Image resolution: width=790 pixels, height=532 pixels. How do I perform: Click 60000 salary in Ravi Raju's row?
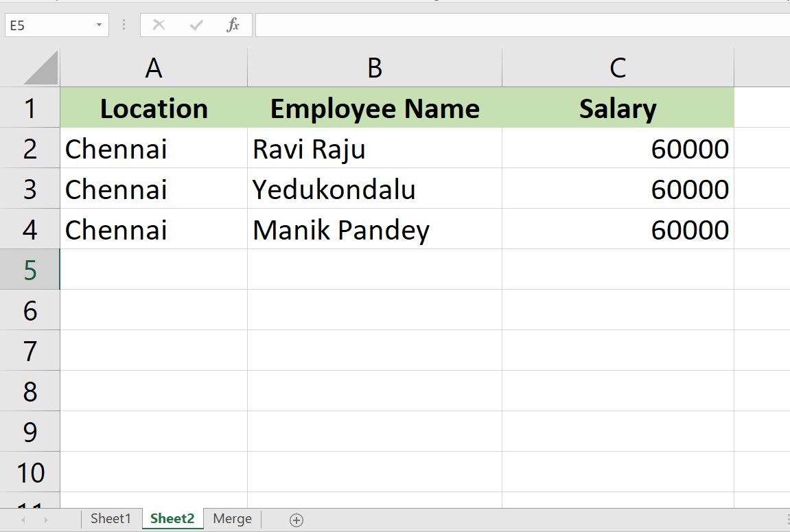coord(618,148)
